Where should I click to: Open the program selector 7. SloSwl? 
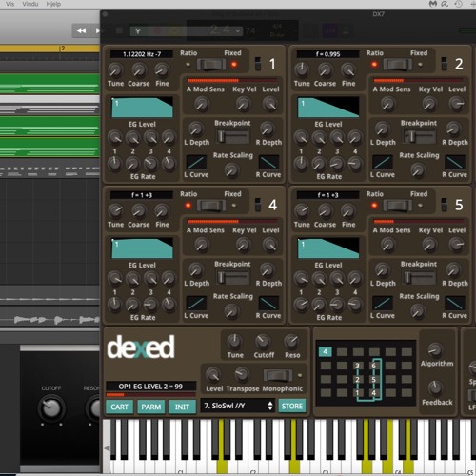(x=238, y=406)
